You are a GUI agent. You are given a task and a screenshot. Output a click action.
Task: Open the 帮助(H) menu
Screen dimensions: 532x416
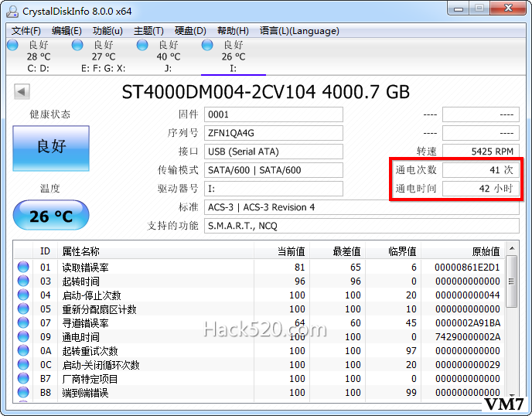[x=233, y=31]
